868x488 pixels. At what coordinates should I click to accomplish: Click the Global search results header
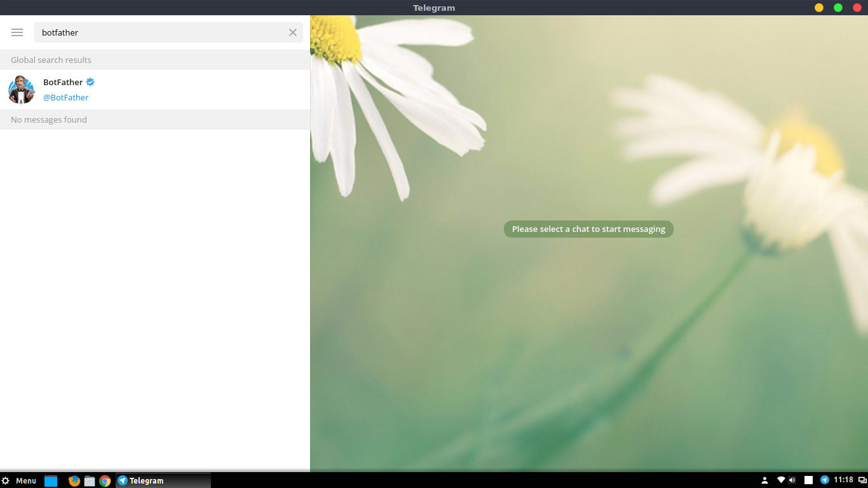155,60
